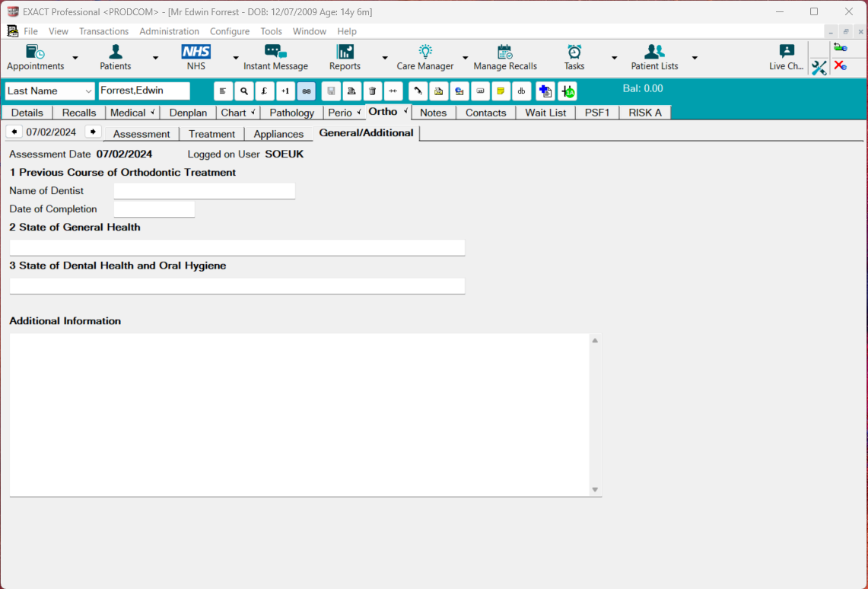Open the Appointments dropdown arrow

(x=75, y=57)
